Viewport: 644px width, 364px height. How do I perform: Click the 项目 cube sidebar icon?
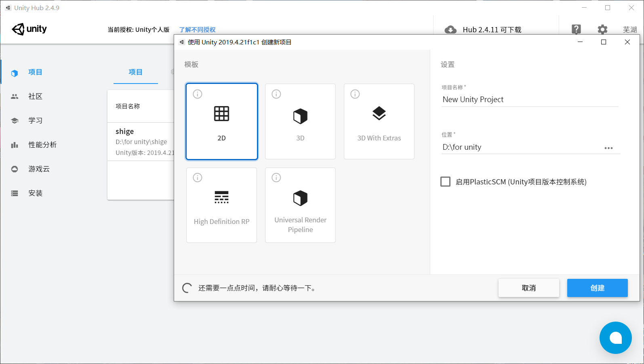click(x=15, y=73)
